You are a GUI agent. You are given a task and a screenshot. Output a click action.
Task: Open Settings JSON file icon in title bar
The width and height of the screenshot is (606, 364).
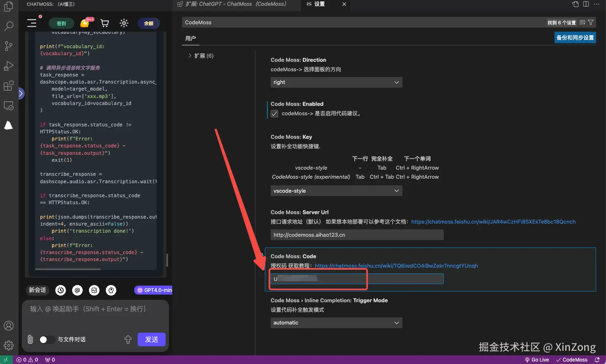(576, 4)
